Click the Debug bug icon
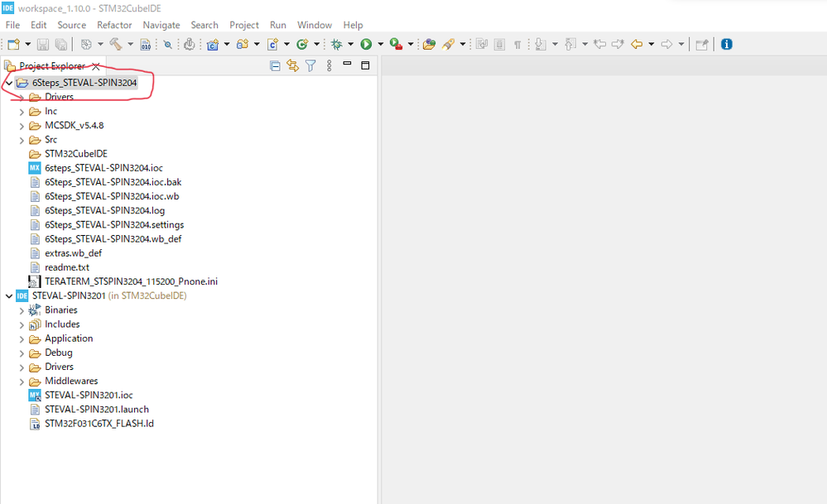The width and height of the screenshot is (827, 504). coord(336,45)
